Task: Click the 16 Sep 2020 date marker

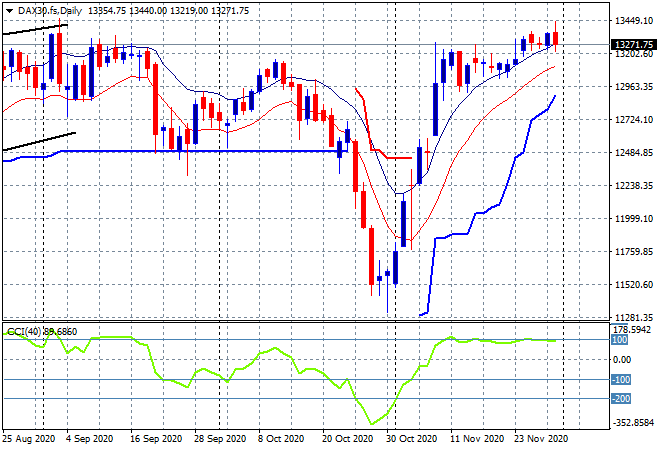Action: 156,439
